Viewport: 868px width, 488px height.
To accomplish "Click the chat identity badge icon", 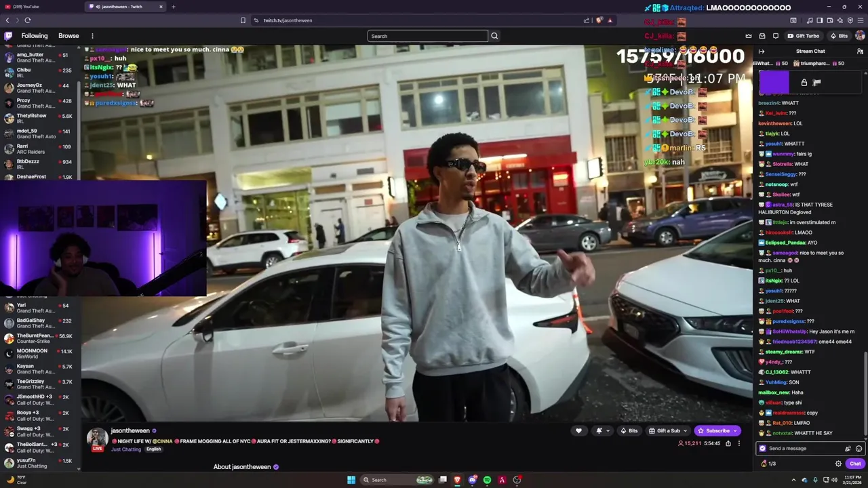I will point(762,449).
